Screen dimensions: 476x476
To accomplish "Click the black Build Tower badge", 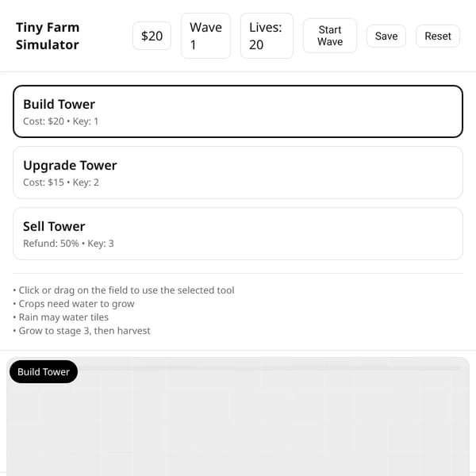I will pos(44,371).
